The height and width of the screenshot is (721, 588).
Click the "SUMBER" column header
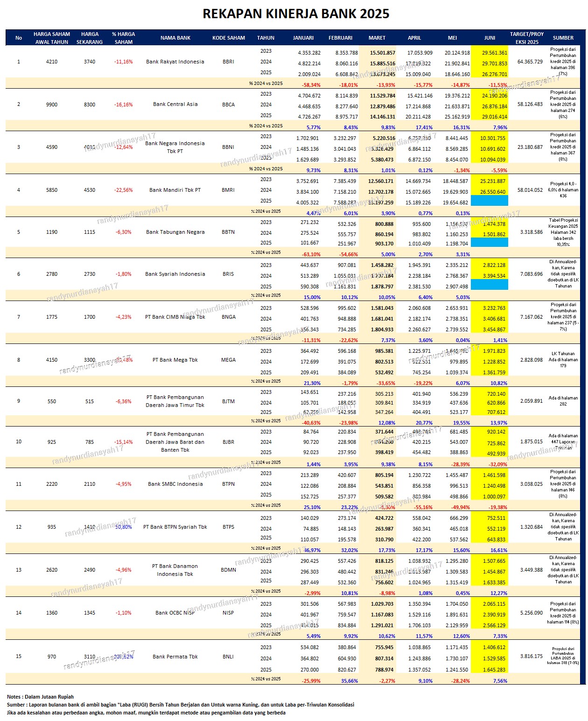563,38
